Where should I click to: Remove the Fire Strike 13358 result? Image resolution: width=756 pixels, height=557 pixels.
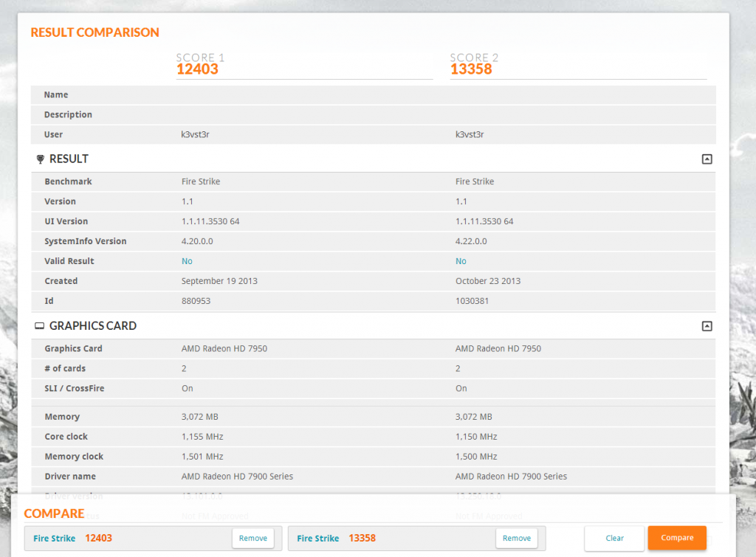point(517,539)
